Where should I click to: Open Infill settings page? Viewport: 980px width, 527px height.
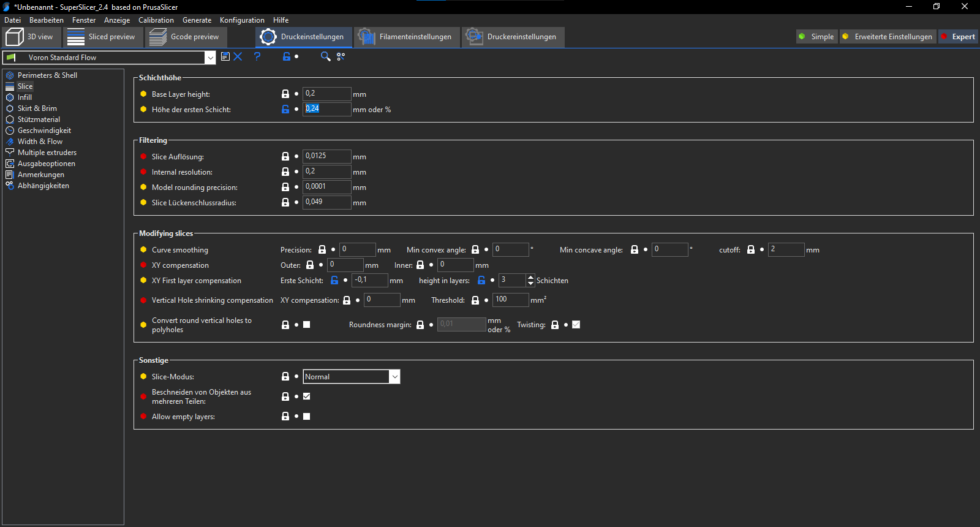pos(24,97)
